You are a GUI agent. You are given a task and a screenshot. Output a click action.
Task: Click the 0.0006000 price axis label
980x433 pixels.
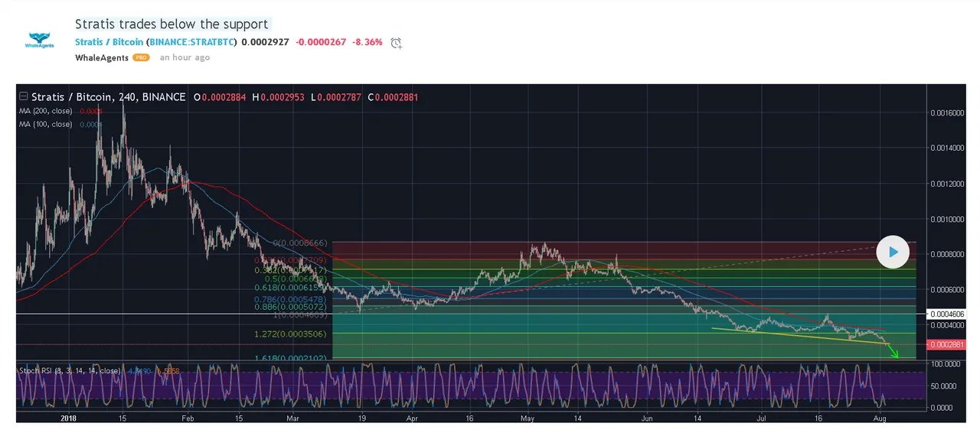click(947, 290)
